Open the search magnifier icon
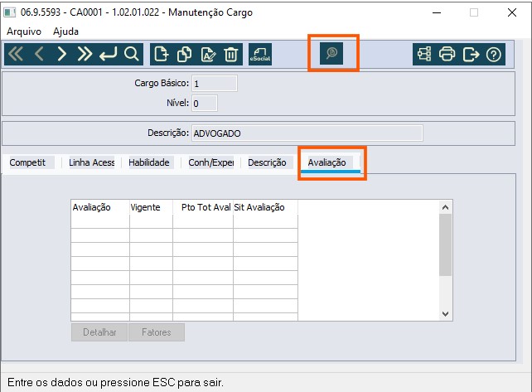 pyautogui.click(x=131, y=54)
